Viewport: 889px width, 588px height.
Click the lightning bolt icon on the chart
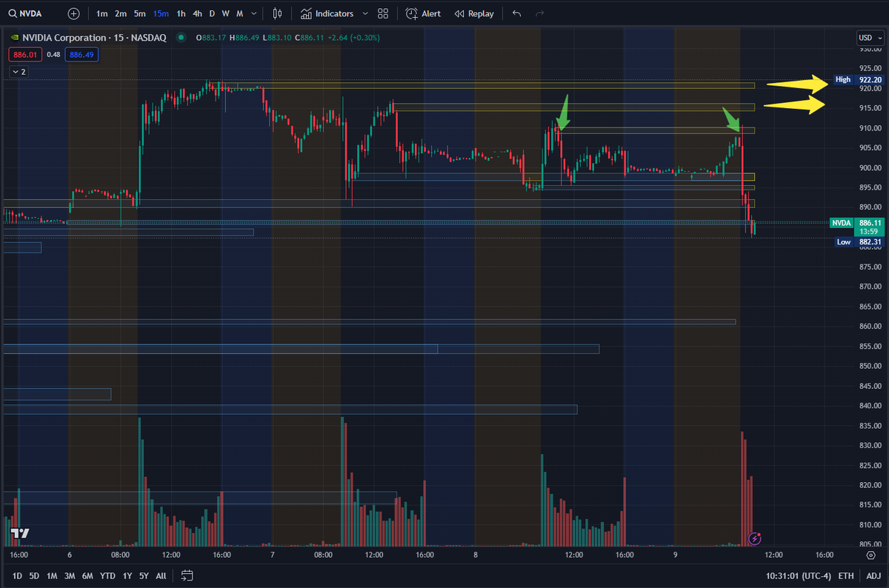(755, 538)
